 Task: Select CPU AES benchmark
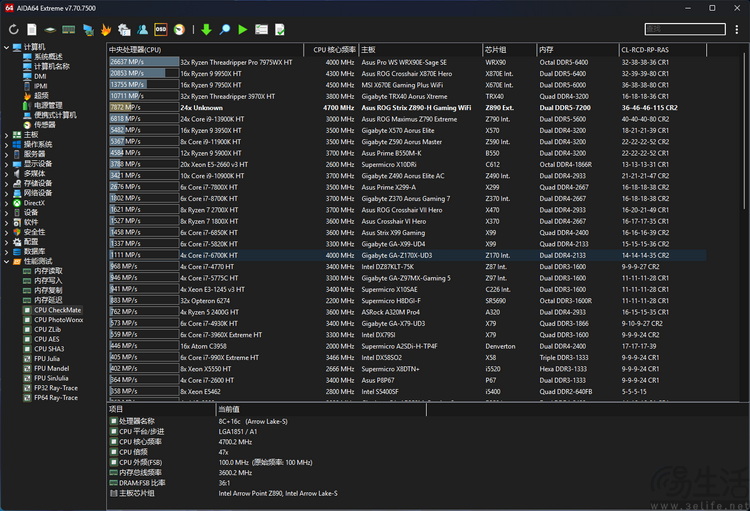[x=46, y=339]
